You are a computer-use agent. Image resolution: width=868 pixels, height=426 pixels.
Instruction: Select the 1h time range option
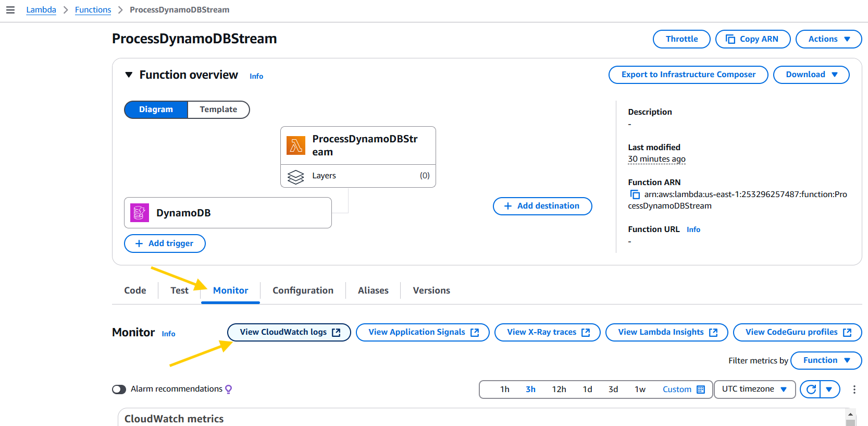(x=504, y=390)
